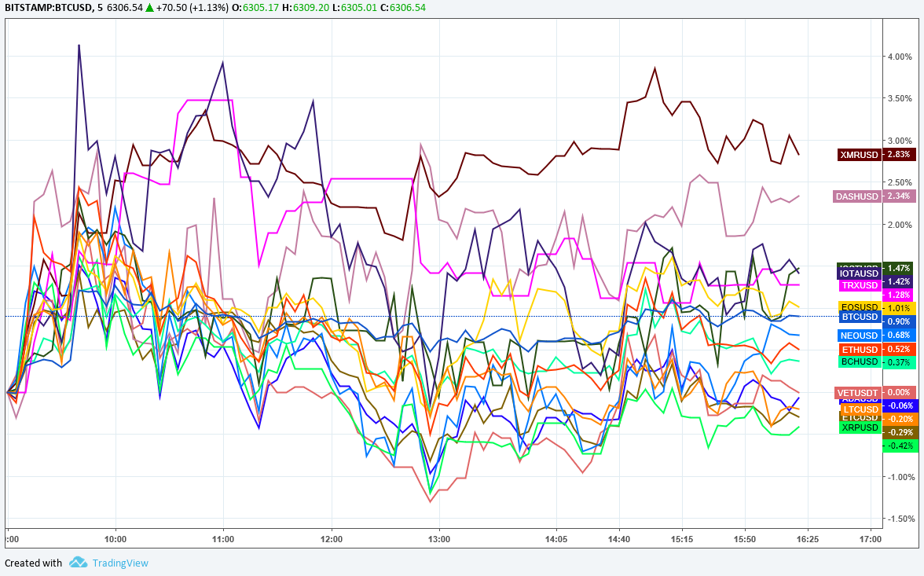
Task: Click the -0.42% price scale tag
Action: pyautogui.click(x=900, y=446)
